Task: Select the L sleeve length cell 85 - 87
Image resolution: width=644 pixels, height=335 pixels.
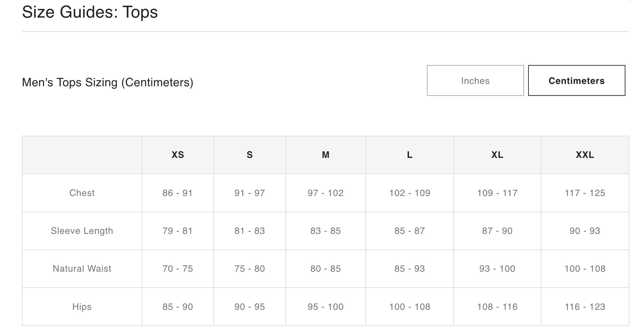Action: coord(410,231)
